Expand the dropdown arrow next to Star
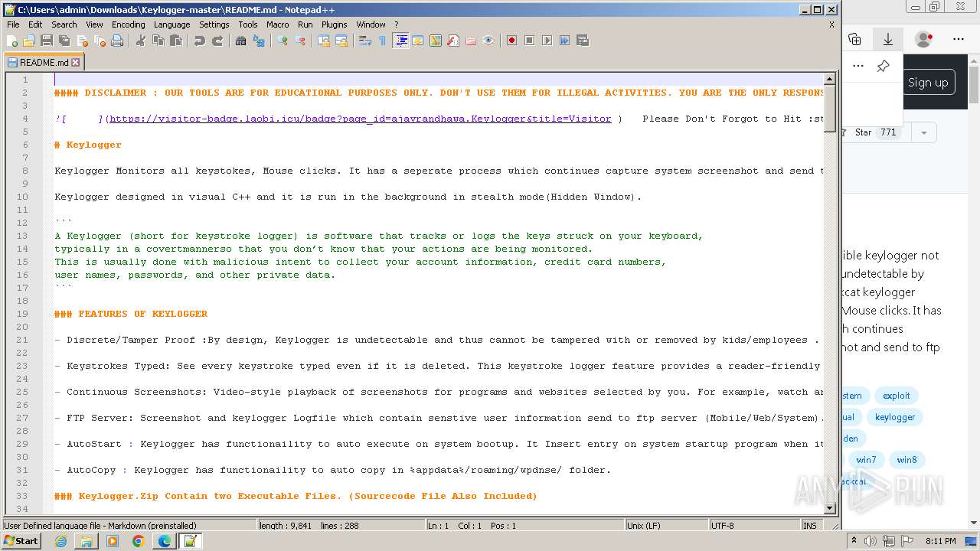 923,132
